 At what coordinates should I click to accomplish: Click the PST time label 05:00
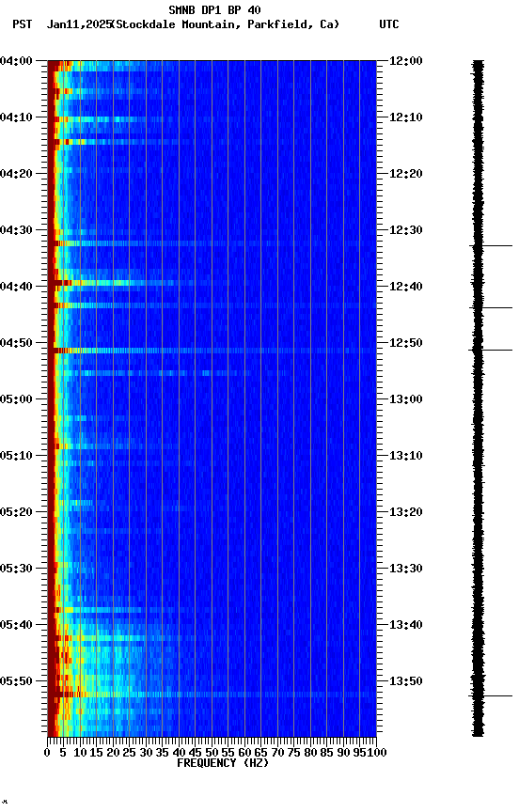tap(16, 399)
